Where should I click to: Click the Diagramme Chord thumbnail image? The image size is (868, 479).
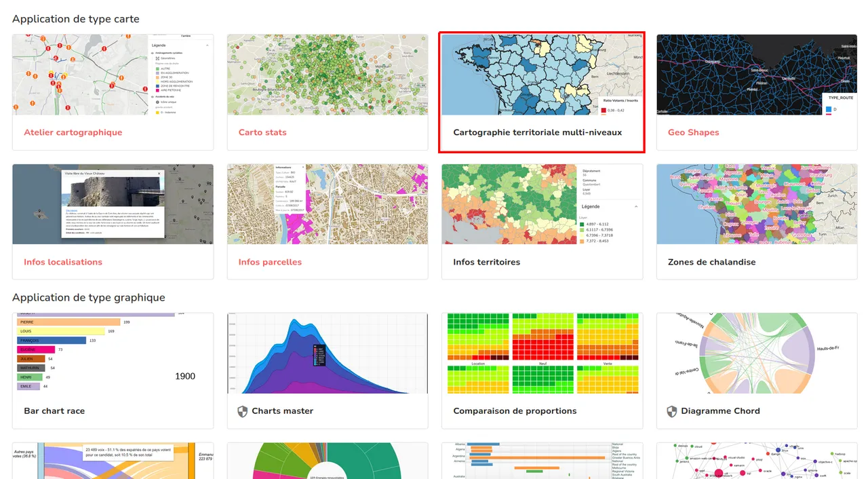tap(757, 353)
